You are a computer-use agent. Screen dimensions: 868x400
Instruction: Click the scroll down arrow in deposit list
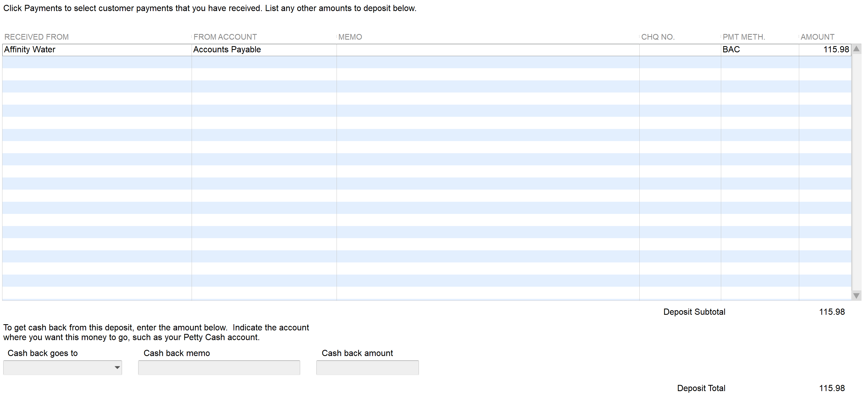pyautogui.click(x=856, y=296)
